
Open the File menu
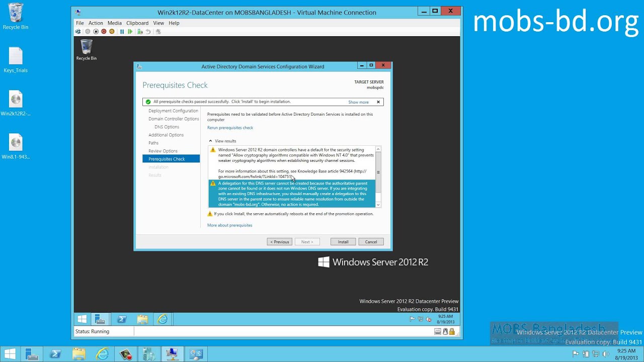80,23
